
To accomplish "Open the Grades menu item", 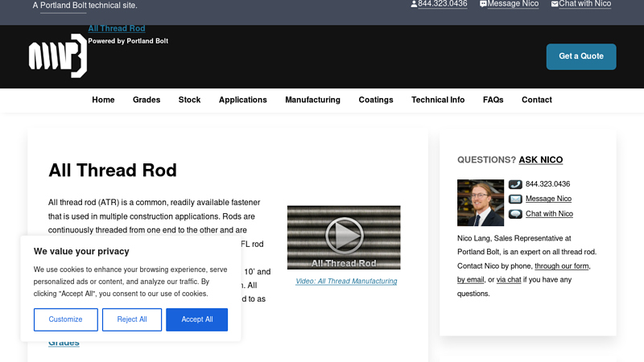I will [147, 100].
